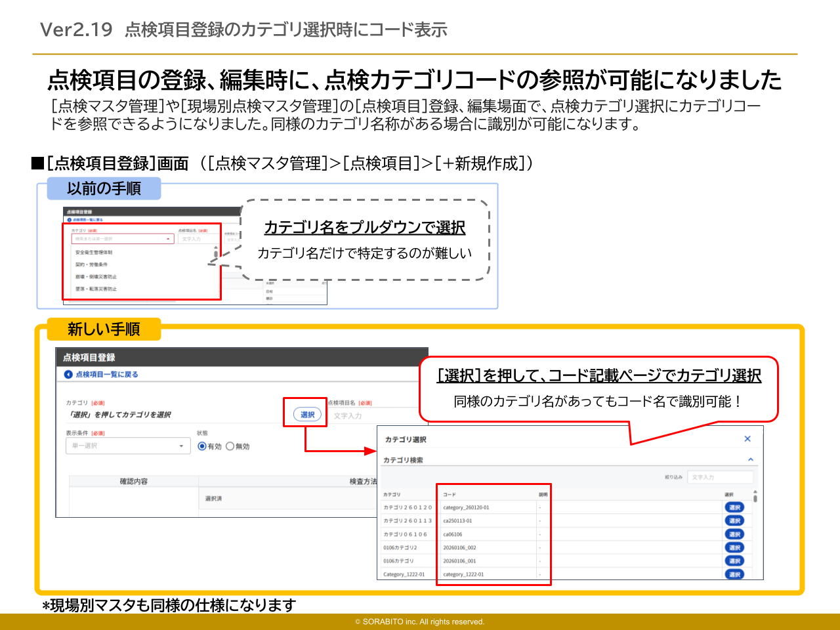The image size is (840, 630).
Task: Collapse the カテゴリ検索 section chevron
Action: [x=750, y=459]
